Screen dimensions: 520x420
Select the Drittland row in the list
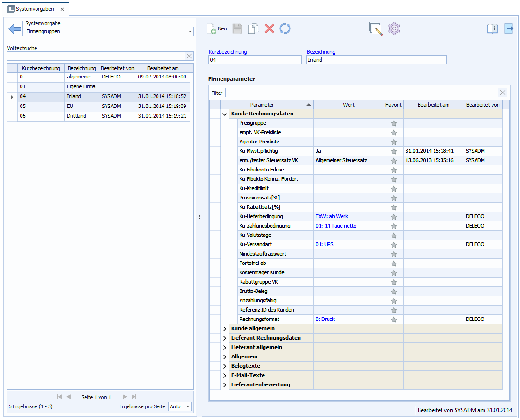pyautogui.click(x=77, y=116)
